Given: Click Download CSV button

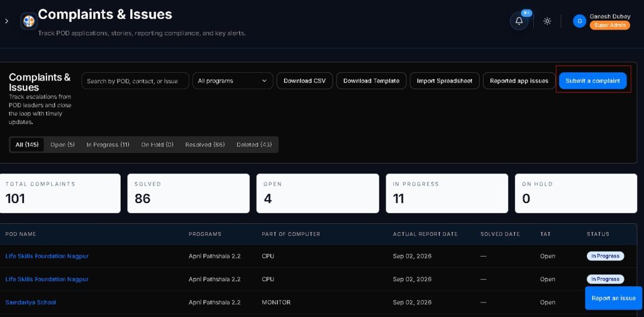Looking at the screenshot, I should pyautogui.click(x=304, y=81).
